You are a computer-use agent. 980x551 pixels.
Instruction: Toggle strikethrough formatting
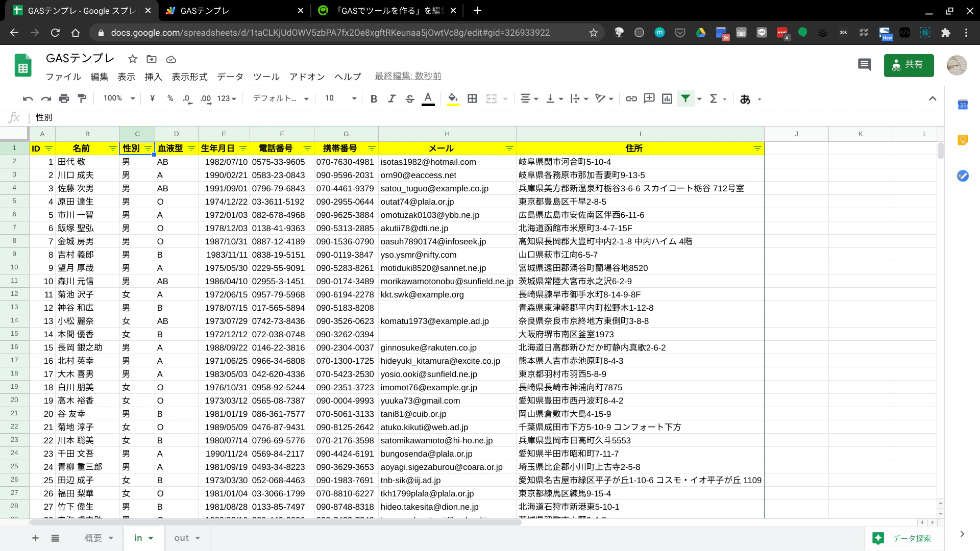click(x=409, y=99)
